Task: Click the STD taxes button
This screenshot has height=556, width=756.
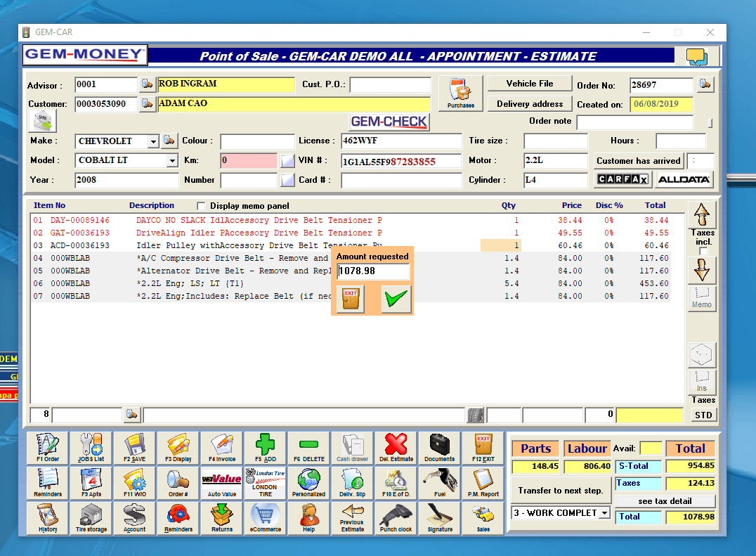Action: pos(703,415)
